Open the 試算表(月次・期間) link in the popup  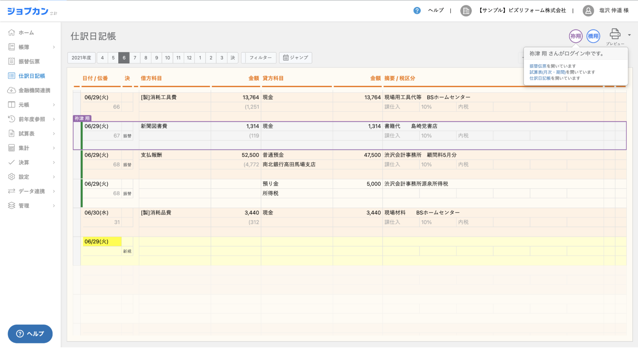tap(547, 72)
